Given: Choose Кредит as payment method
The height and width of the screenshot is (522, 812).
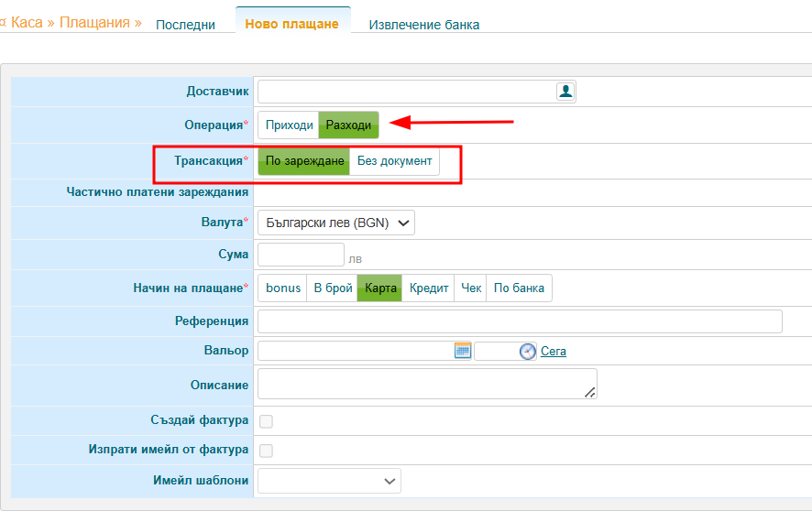Looking at the screenshot, I should 429,288.
